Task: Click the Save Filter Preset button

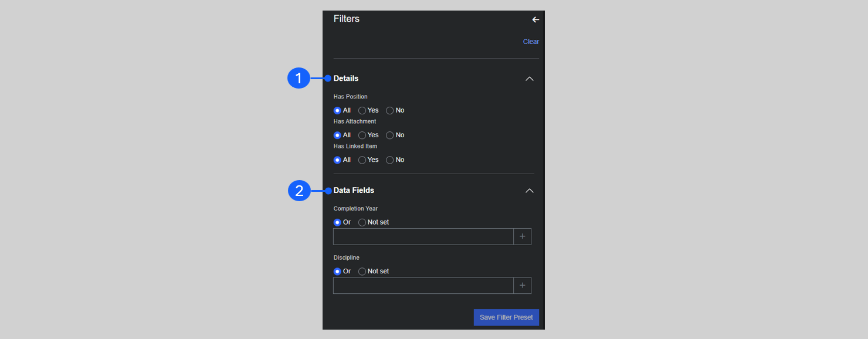Action: [x=506, y=317]
